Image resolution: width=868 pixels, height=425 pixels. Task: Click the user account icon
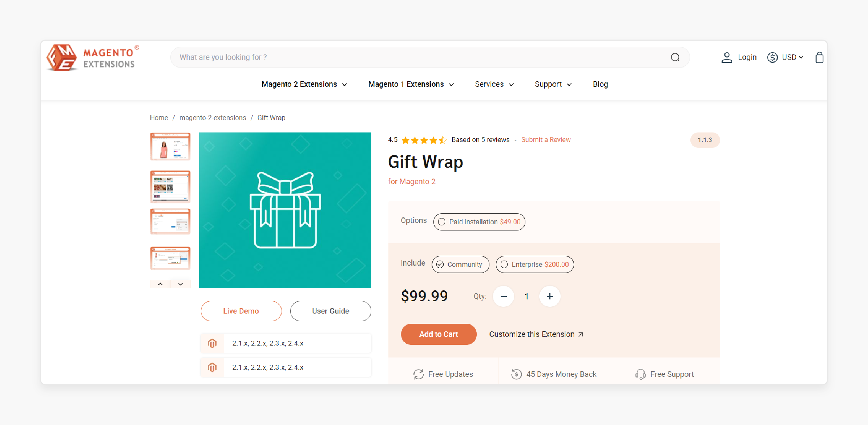726,57
